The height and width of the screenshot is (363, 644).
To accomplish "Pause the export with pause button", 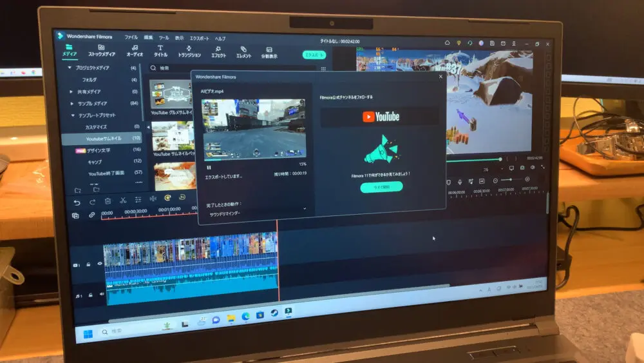I will click(x=209, y=168).
